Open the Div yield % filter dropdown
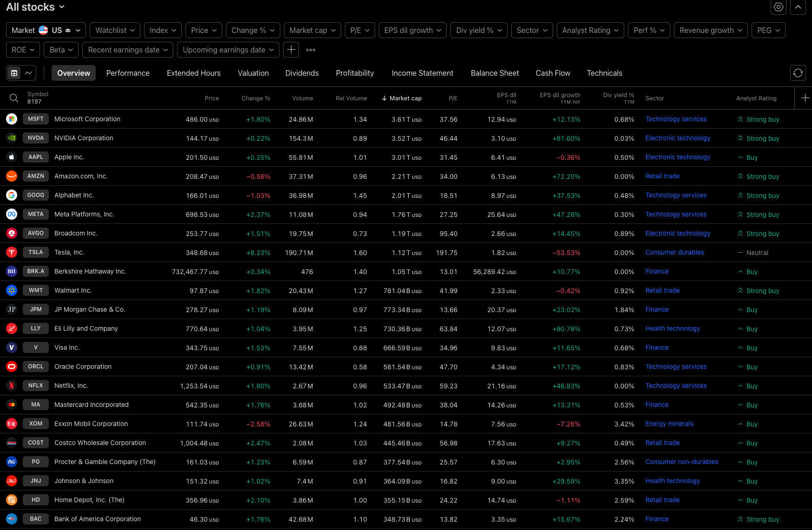The height and width of the screenshot is (530, 812). (479, 30)
